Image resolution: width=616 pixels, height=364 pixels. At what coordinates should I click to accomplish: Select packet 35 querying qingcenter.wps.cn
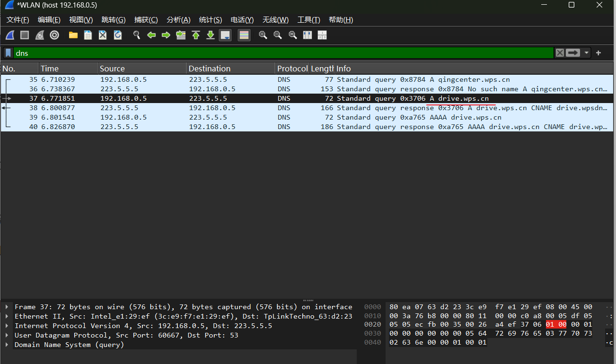[x=307, y=79]
